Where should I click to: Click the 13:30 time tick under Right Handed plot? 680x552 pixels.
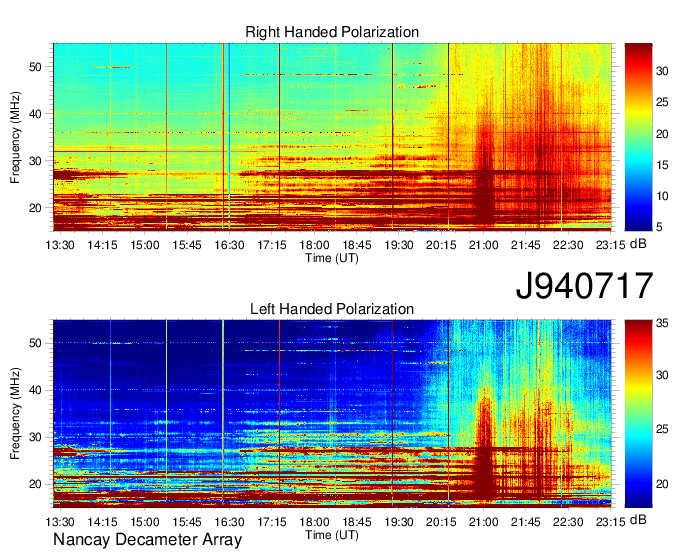tap(60, 245)
